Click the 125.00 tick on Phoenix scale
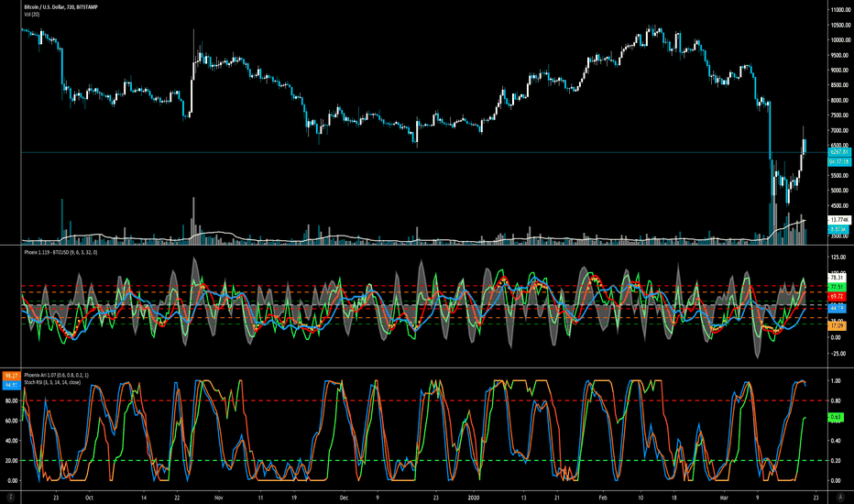Screen dimensions: 854x504 click(x=838, y=257)
